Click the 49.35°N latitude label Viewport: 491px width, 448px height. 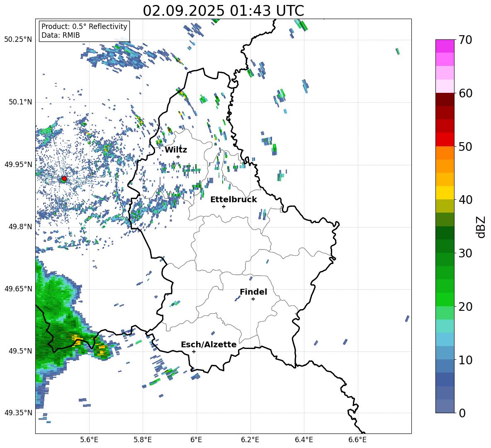pyautogui.click(x=18, y=413)
